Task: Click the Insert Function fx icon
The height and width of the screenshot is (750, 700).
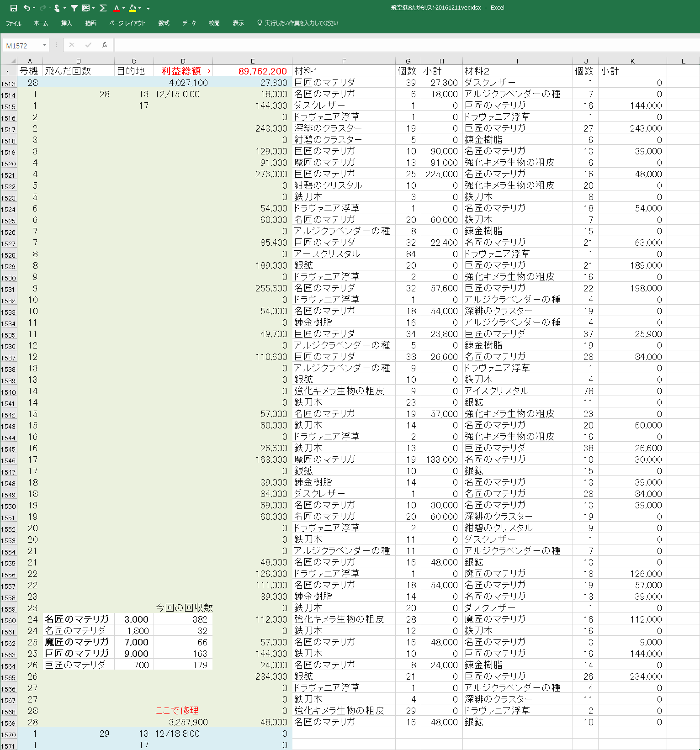Action: (105, 45)
